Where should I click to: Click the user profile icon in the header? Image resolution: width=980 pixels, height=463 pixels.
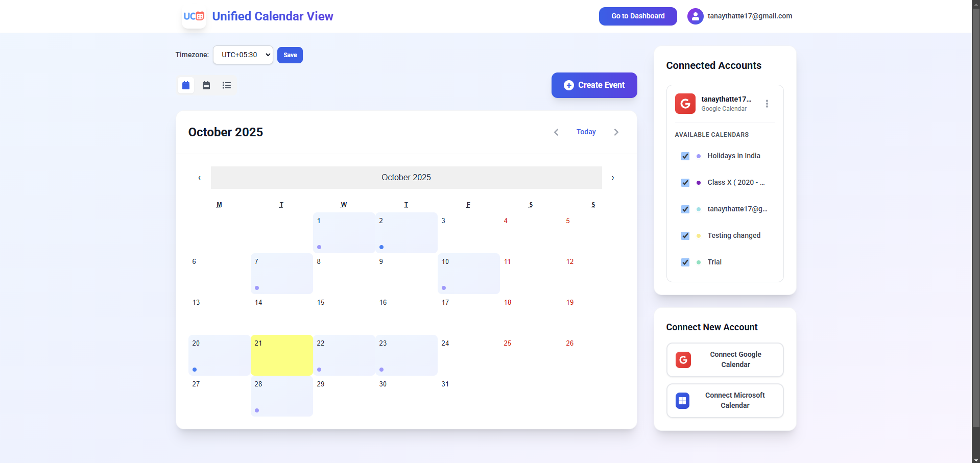pyautogui.click(x=695, y=16)
